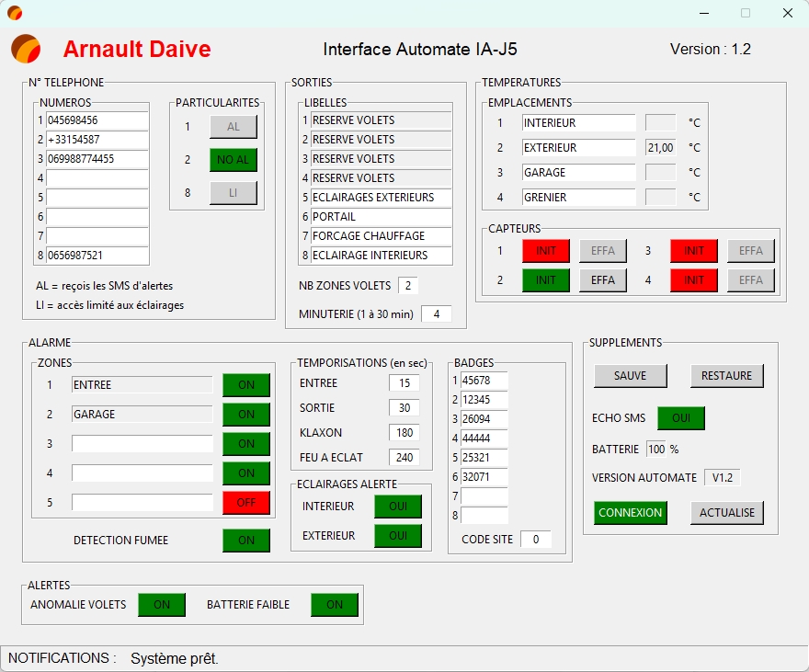Image resolution: width=809 pixels, height=672 pixels.
Task: Click empty phone number field 4
Action: [x=97, y=178]
